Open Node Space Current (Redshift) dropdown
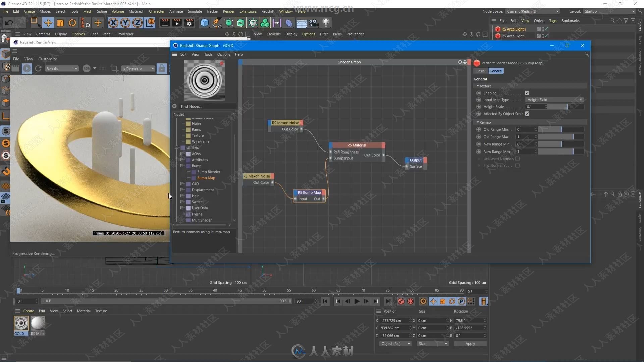 click(533, 11)
